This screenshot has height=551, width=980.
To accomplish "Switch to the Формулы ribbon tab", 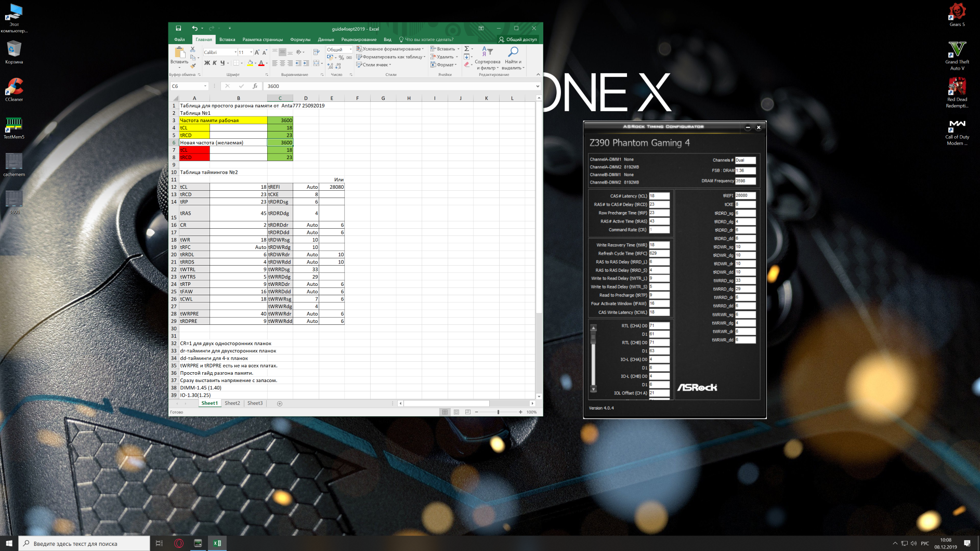I will [300, 40].
